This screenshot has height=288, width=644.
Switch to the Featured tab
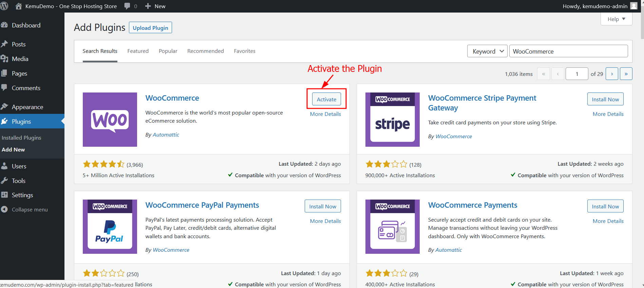pyautogui.click(x=138, y=51)
